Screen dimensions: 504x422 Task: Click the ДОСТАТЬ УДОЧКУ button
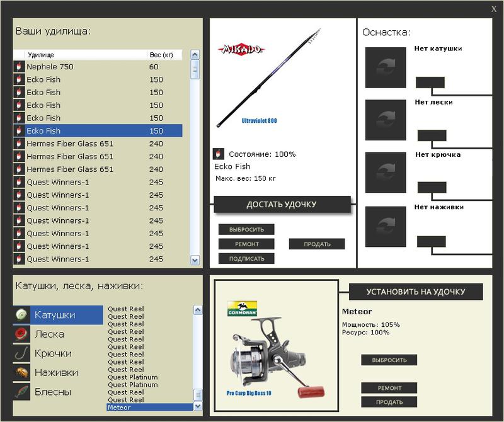point(282,205)
